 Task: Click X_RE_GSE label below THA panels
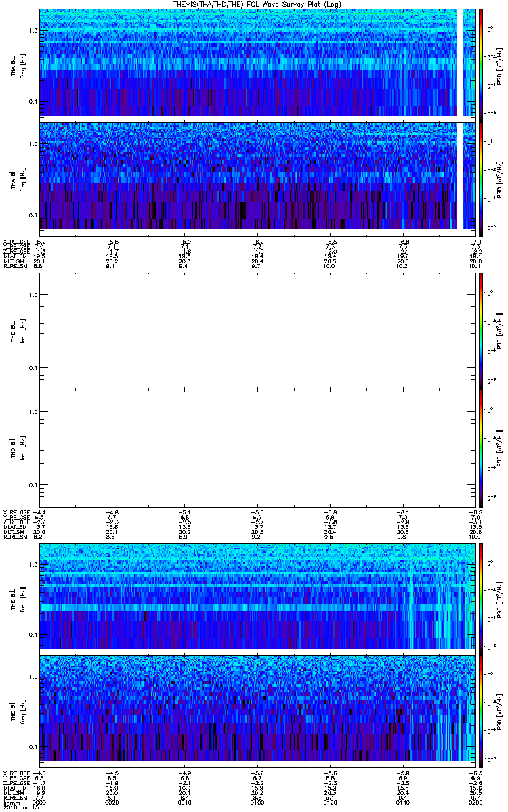(x=16, y=242)
